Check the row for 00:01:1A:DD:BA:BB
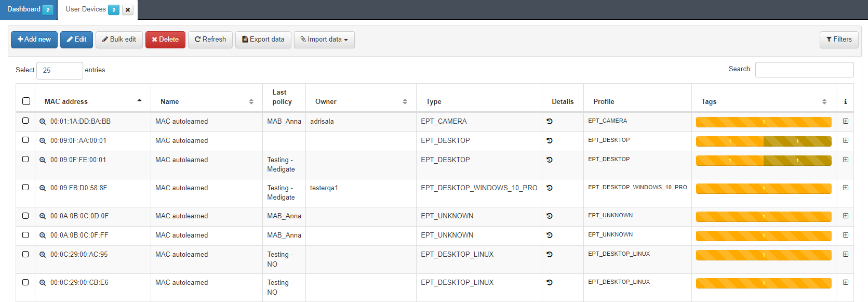Viewport: 868px width, 302px height. pos(25,121)
